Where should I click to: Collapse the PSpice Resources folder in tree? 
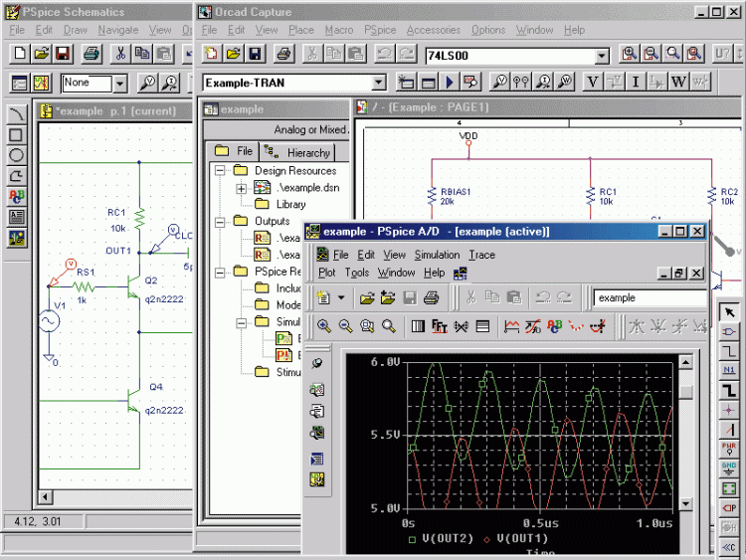tap(220, 273)
